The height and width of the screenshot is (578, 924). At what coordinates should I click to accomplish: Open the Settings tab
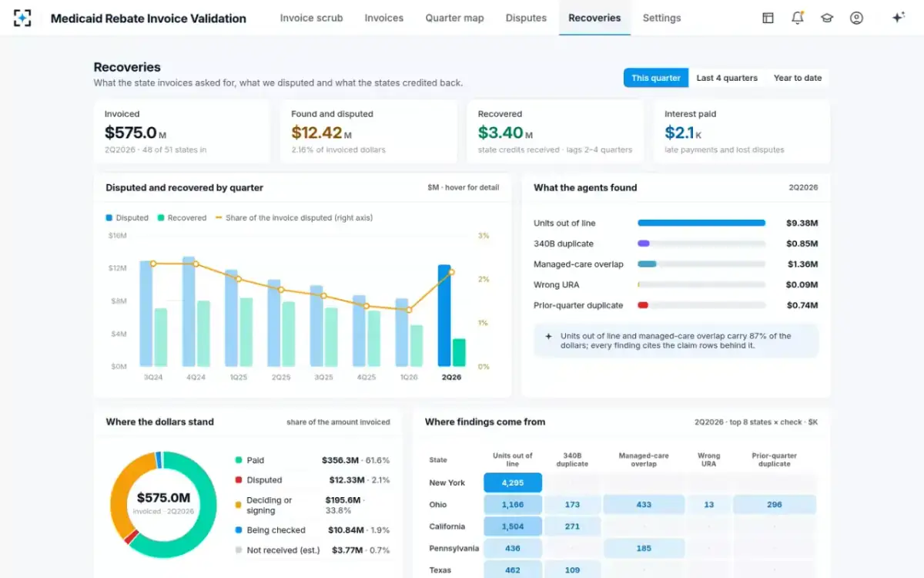point(661,18)
